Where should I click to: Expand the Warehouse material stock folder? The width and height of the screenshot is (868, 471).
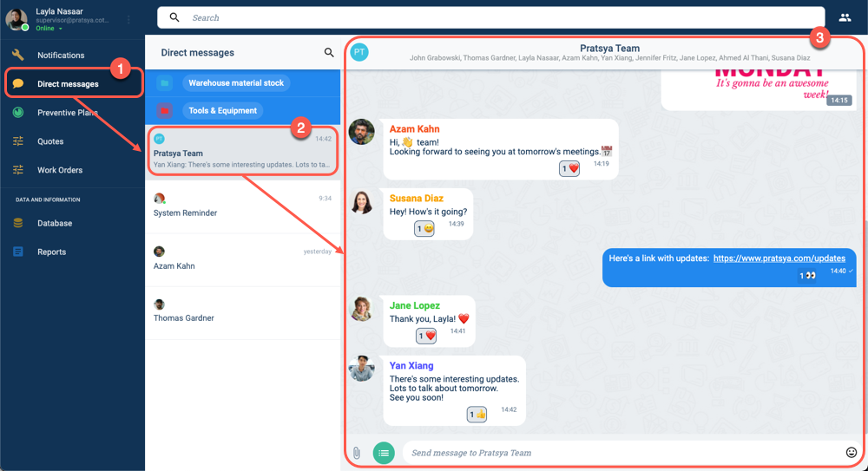236,83
